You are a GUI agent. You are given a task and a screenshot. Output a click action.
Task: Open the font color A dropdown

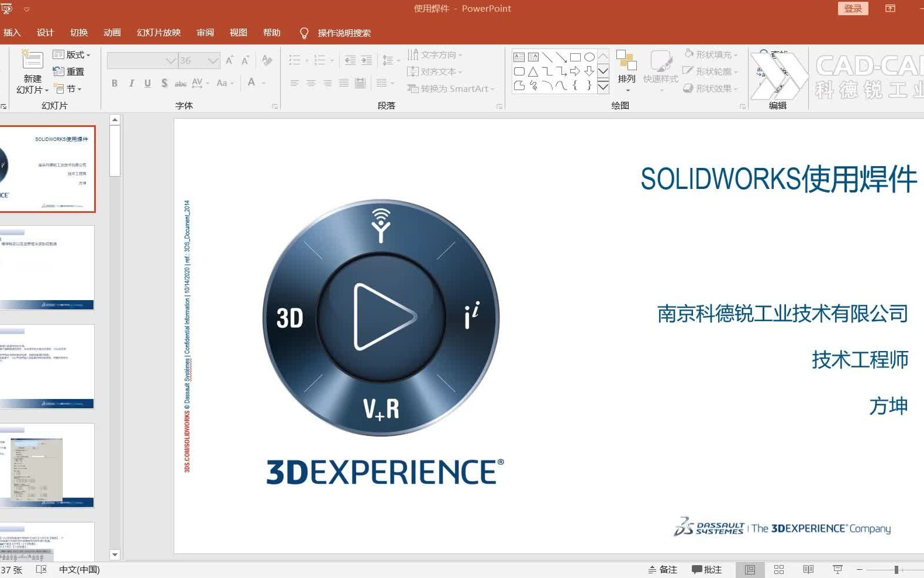pyautogui.click(x=264, y=83)
